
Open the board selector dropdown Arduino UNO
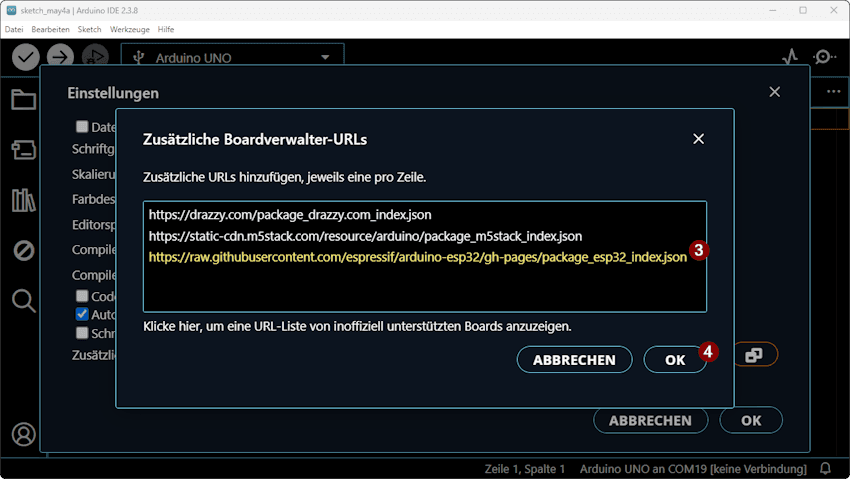tap(233, 57)
